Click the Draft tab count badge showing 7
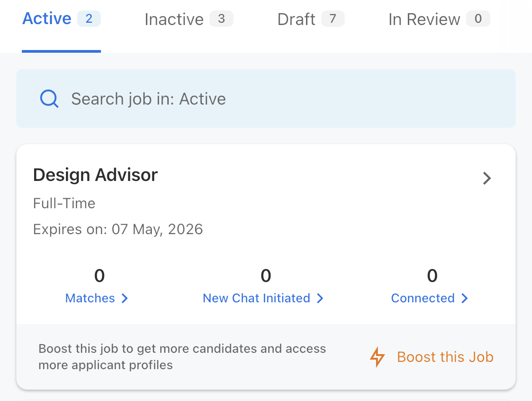The height and width of the screenshot is (401, 532). [333, 19]
